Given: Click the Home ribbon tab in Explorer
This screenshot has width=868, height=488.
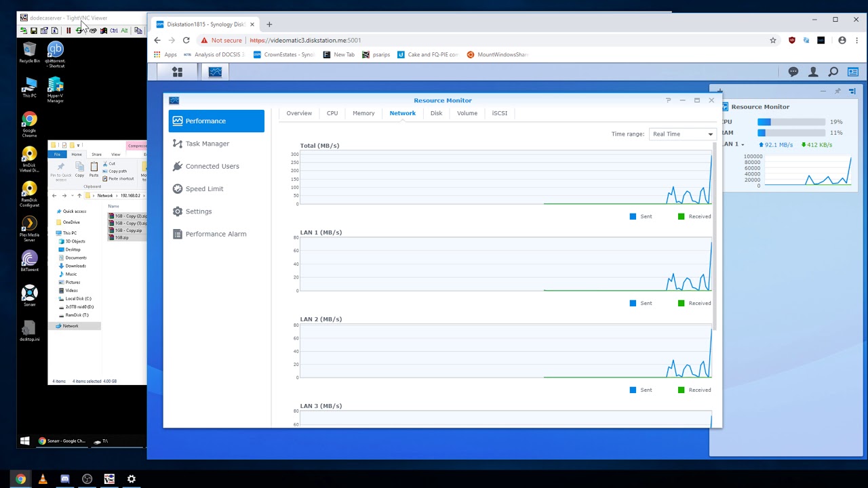Looking at the screenshot, I should [x=77, y=155].
